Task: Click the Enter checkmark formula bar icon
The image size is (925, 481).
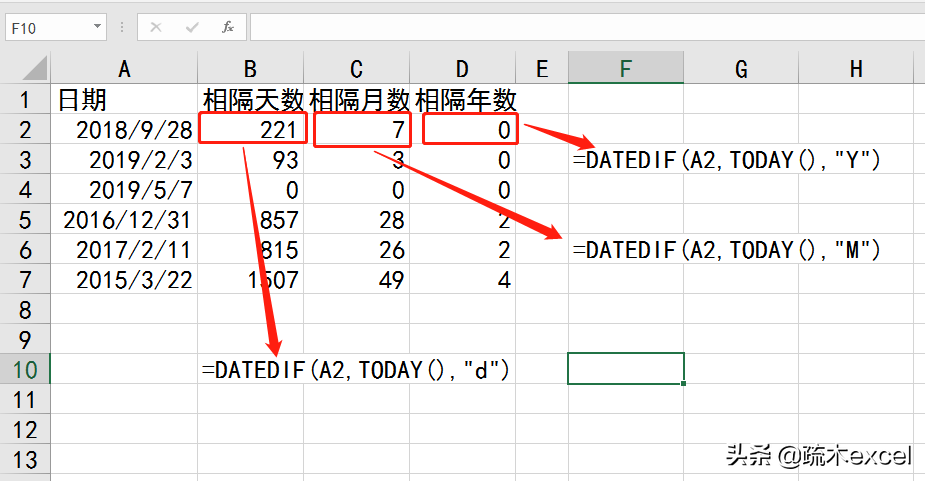Action: click(192, 27)
